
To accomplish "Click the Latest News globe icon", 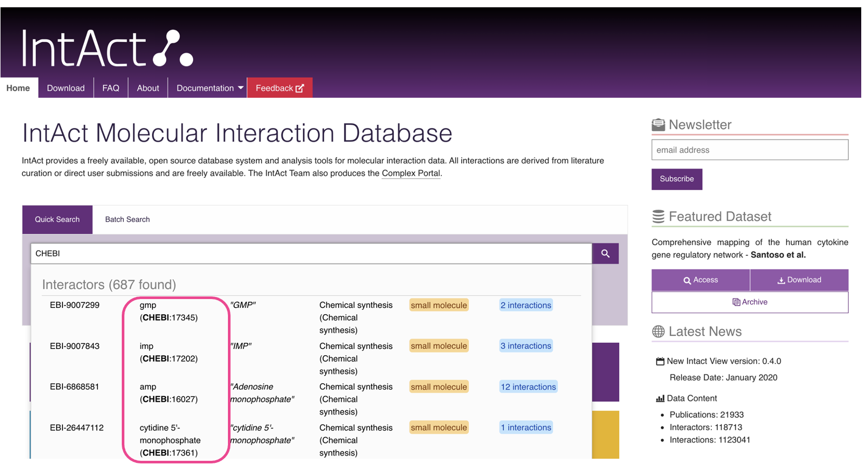I will (658, 331).
